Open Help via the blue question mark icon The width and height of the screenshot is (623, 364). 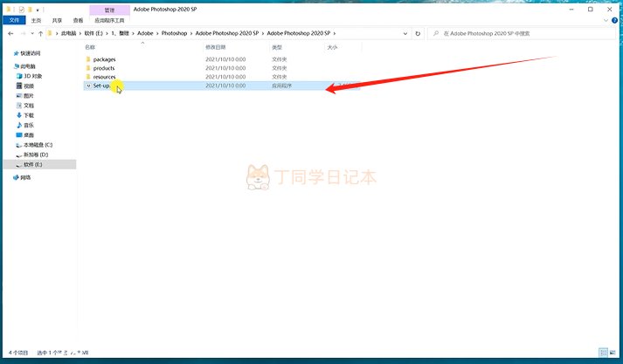coord(614,20)
